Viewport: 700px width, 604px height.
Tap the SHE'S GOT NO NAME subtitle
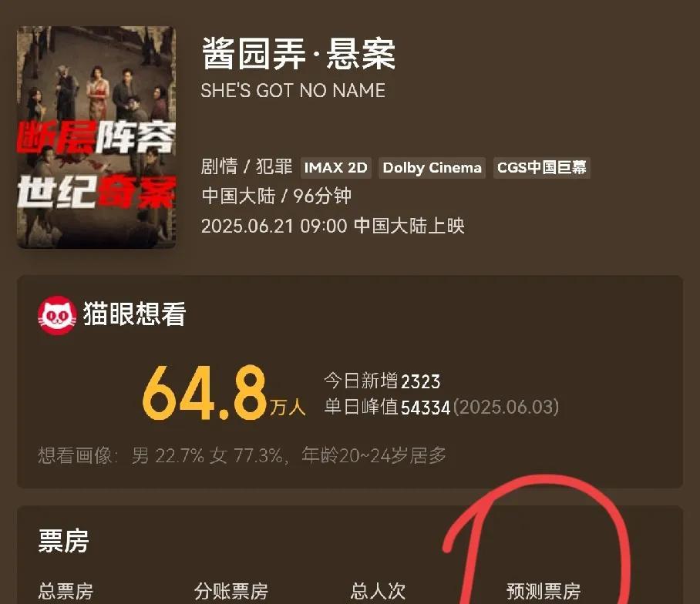(x=293, y=91)
